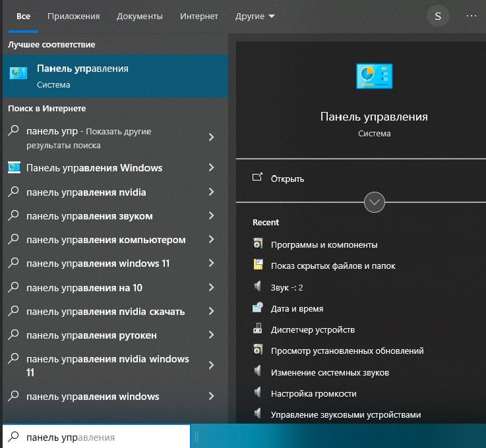Open recent item Звук -: 2
This screenshot has height=448, width=486.
pyautogui.click(x=287, y=288)
